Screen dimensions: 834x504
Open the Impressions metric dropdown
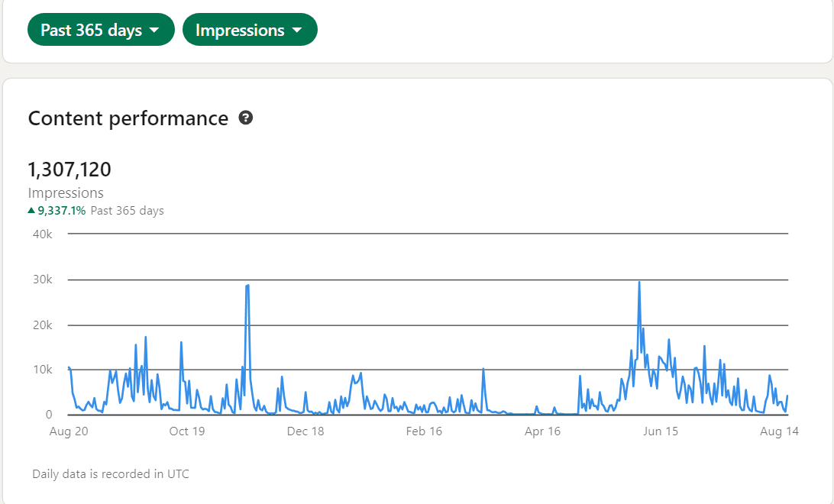click(250, 30)
